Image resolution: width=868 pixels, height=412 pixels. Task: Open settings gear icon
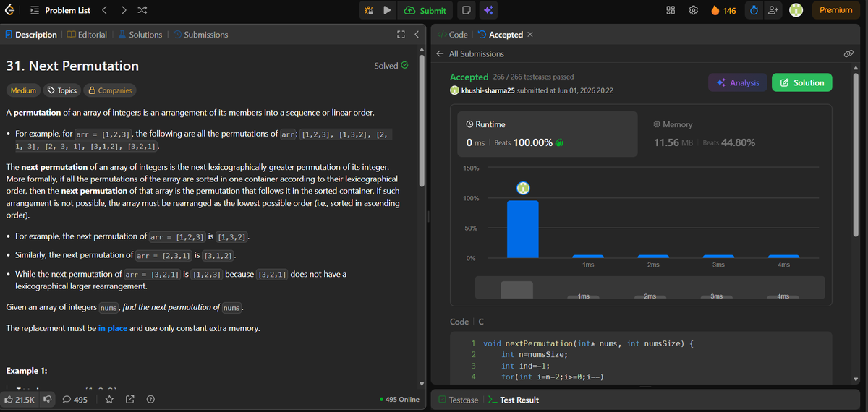pos(693,10)
